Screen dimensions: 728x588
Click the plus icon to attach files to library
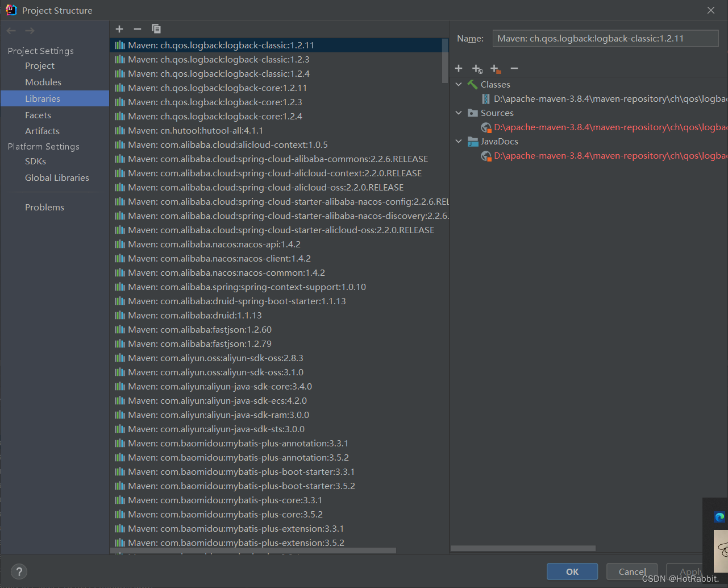(x=458, y=68)
